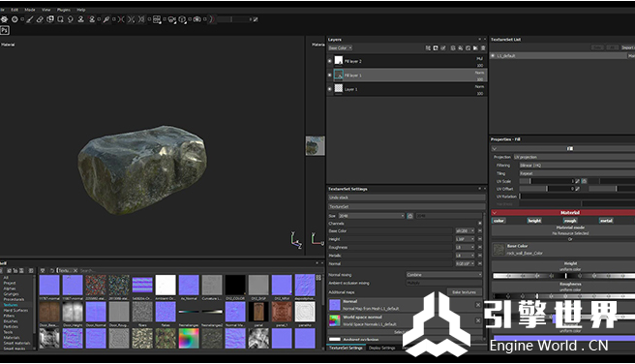635x364 pixels.
Task: Open the Edit menu
Action: tap(15, 10)
